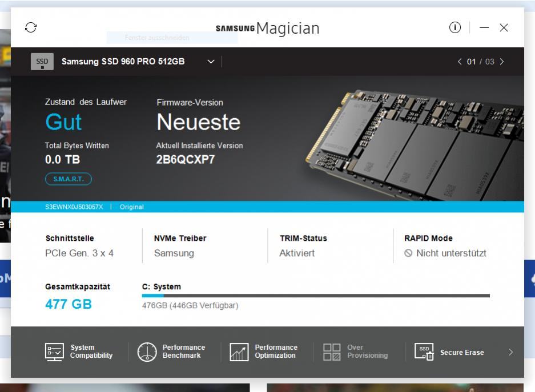This screenshot has width=535, height=392.
Task: Select Over Provisioning grid icon
Action: click(x=332, y=352)
